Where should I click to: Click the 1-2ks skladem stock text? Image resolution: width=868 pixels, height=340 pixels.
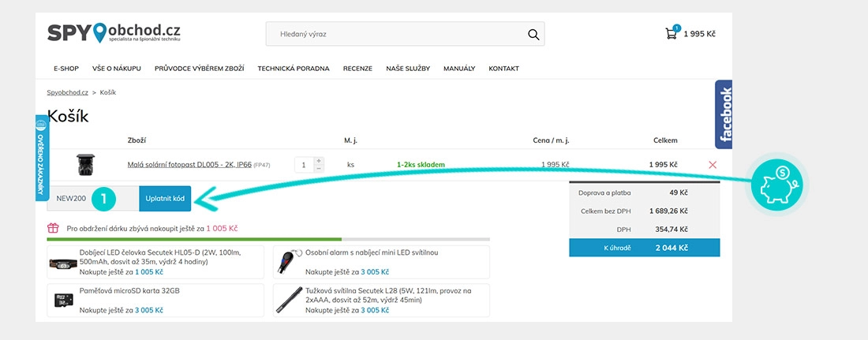click(x=421, y=164)
